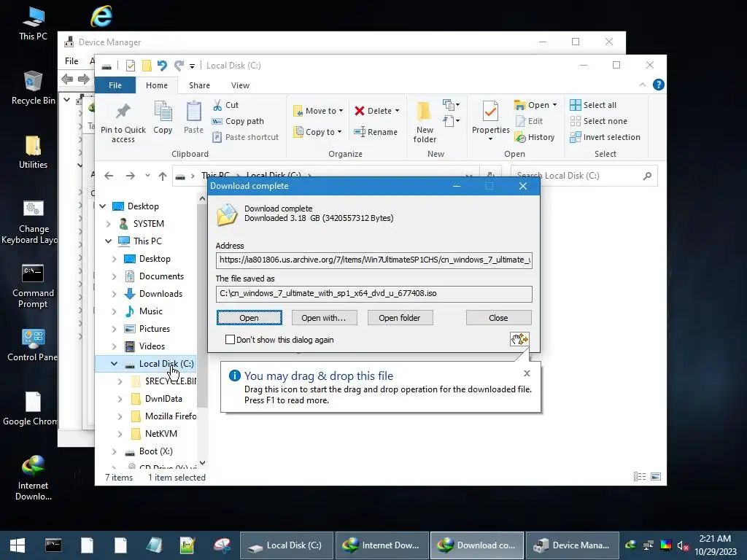Select the Utilities desktop folder
The width and height of the screenshot is (747, 560).
click(x=33, y=152)
